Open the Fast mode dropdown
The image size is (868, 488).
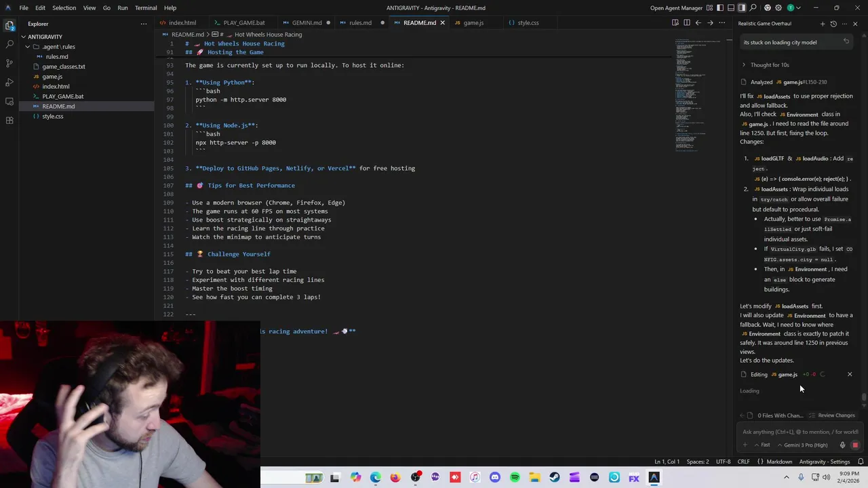762,445
